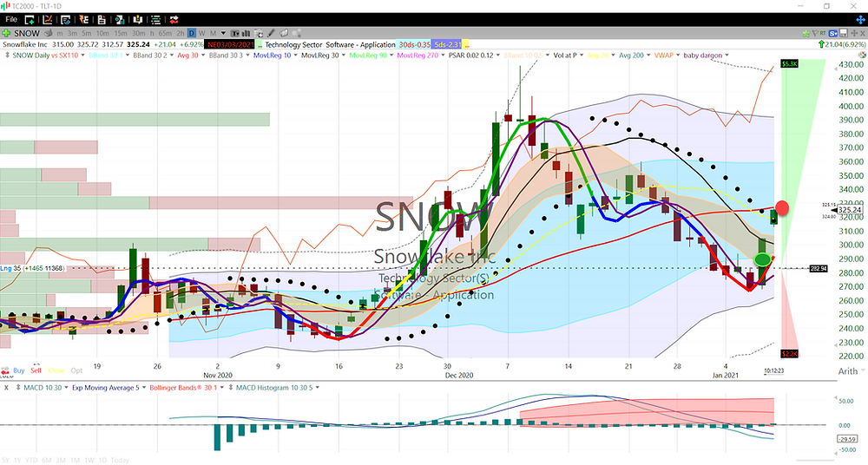Open the EasyScan toolbar icon
Screen dimensions: 868x465
(x=83, y=20)
